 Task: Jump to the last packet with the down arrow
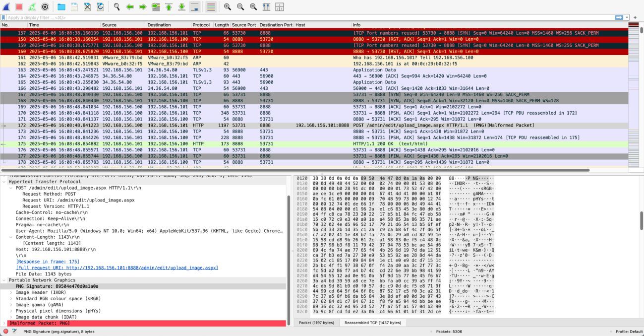(181, 7)
